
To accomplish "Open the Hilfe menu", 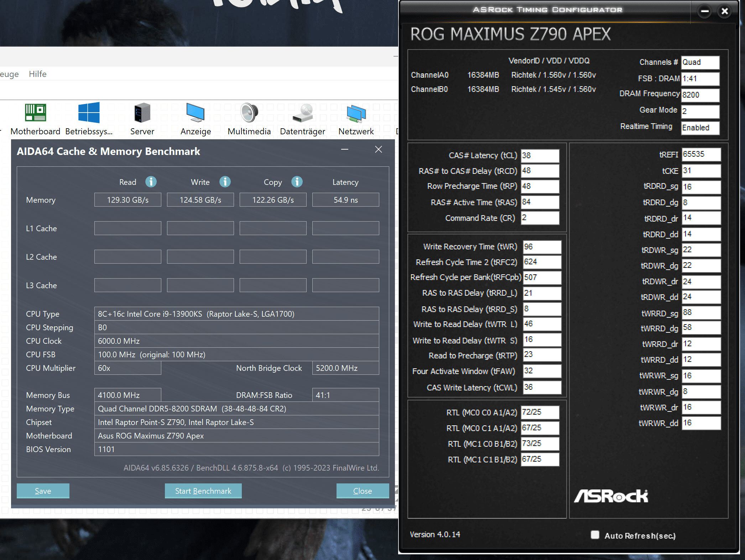I will pos(37,74).
